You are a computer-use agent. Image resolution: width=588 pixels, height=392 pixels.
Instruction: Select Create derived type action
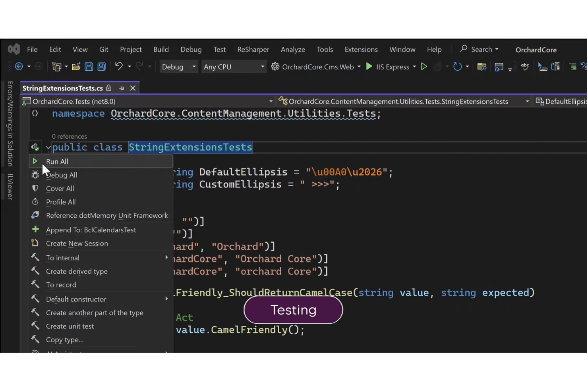pos(101,271)
